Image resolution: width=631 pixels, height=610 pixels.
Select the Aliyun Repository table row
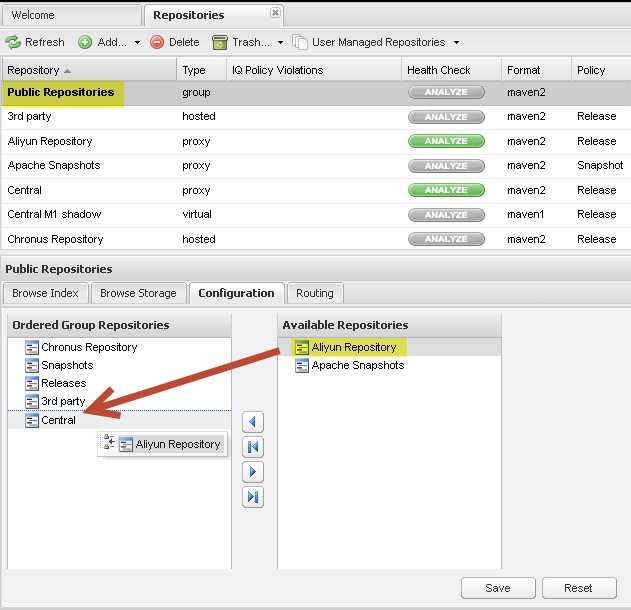click(x=316, y=141)
